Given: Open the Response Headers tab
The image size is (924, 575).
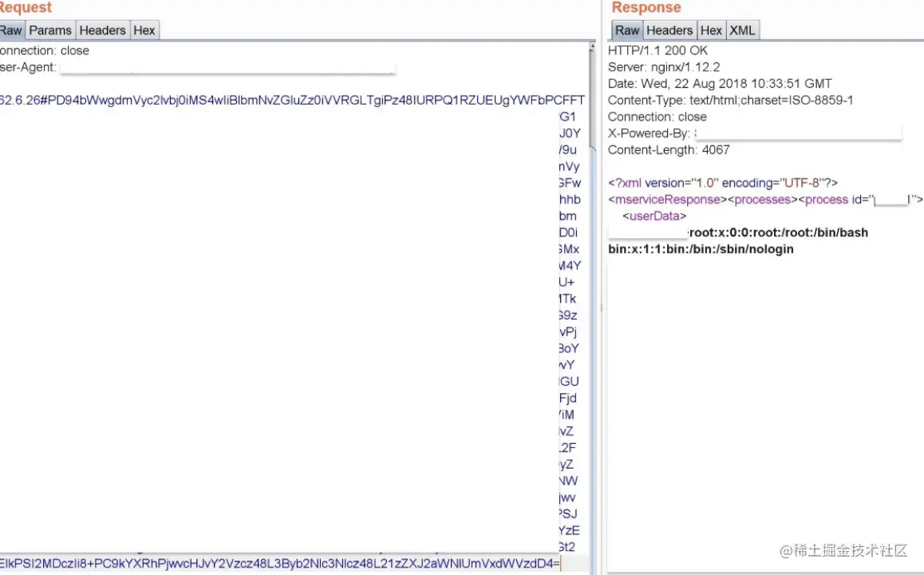Looking at the screenshot, I should click(669, 30).
